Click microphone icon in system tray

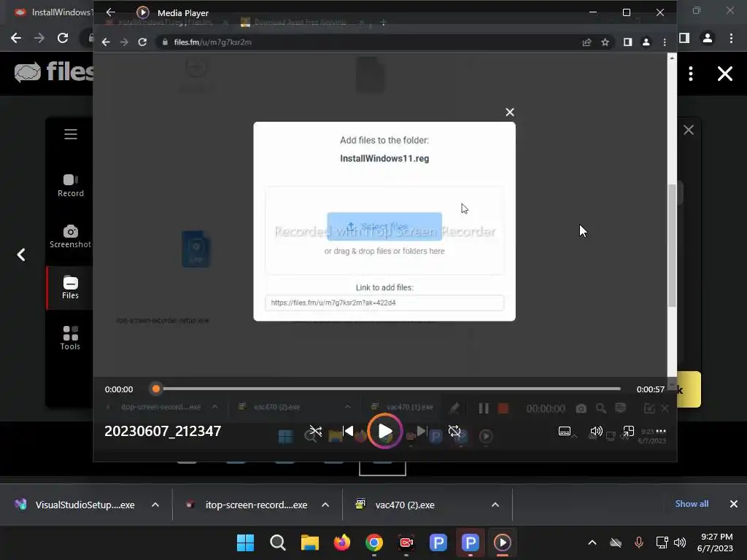coord(639,542)
